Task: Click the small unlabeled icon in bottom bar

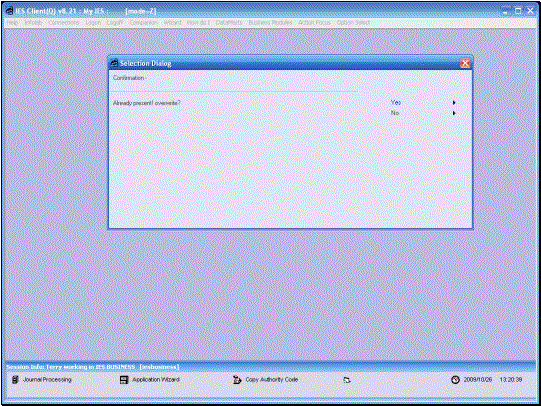Action: tap(347, 380)
